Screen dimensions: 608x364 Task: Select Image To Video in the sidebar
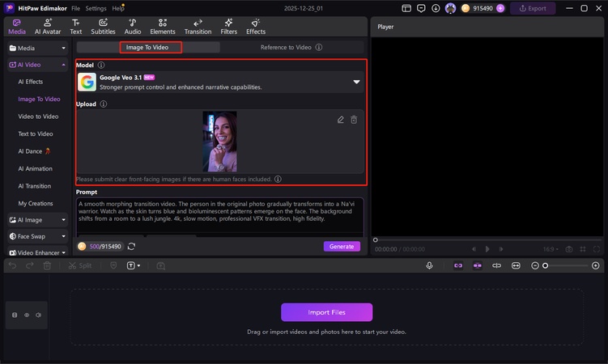click(x=39, y=99)
